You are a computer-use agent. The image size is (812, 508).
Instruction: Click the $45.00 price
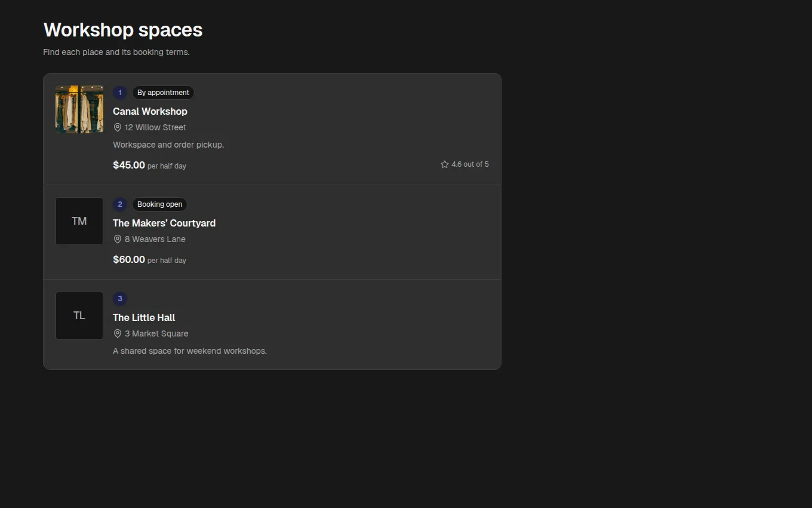[x=129, y=165]
